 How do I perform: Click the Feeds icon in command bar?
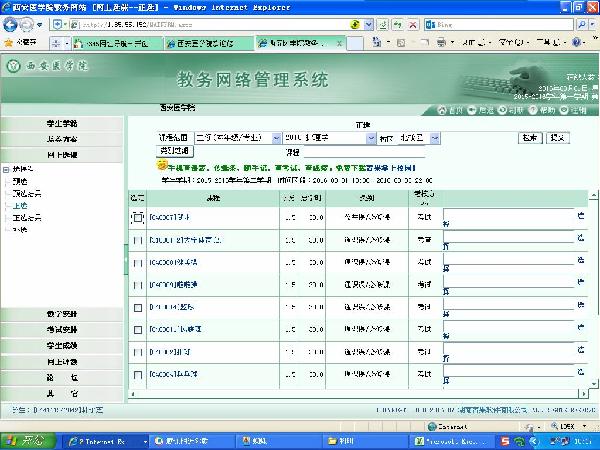[x=401, y=43]
